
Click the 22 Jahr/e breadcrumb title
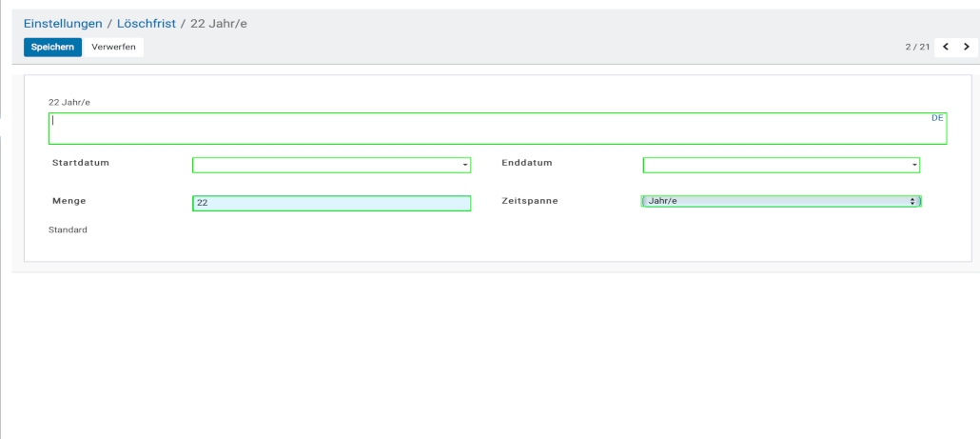click(220, 23)
